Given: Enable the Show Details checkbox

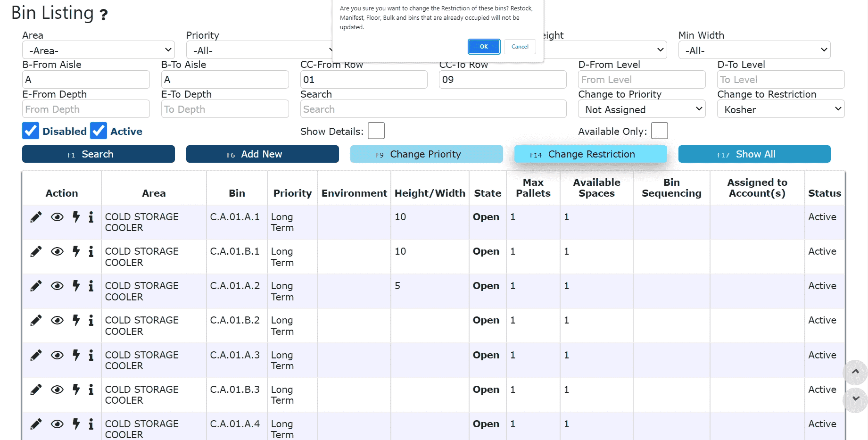Looking at the screenshot, I should coord(376,131).
